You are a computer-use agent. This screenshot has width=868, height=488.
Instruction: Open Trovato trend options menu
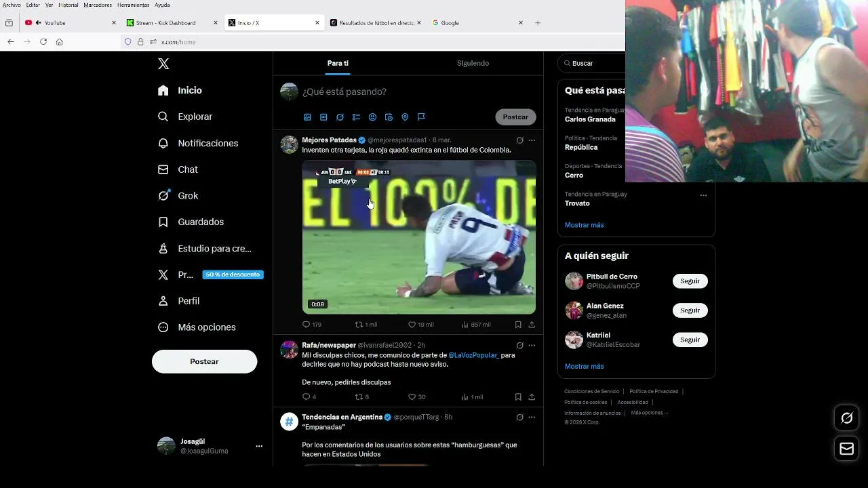pos(703,195)
